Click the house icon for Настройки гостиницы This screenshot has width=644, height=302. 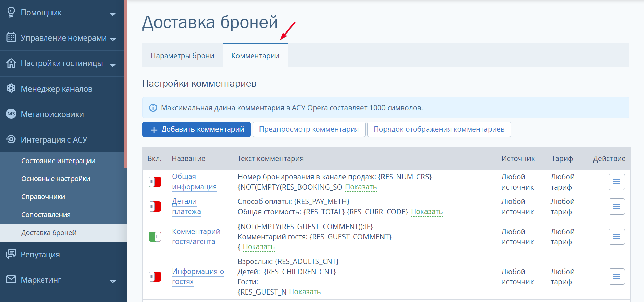click(x=11, y=63)
